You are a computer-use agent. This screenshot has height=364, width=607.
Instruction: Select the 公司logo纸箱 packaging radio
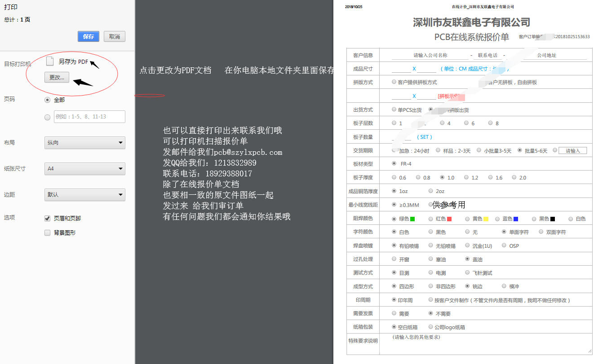click(x=431, y=327)
